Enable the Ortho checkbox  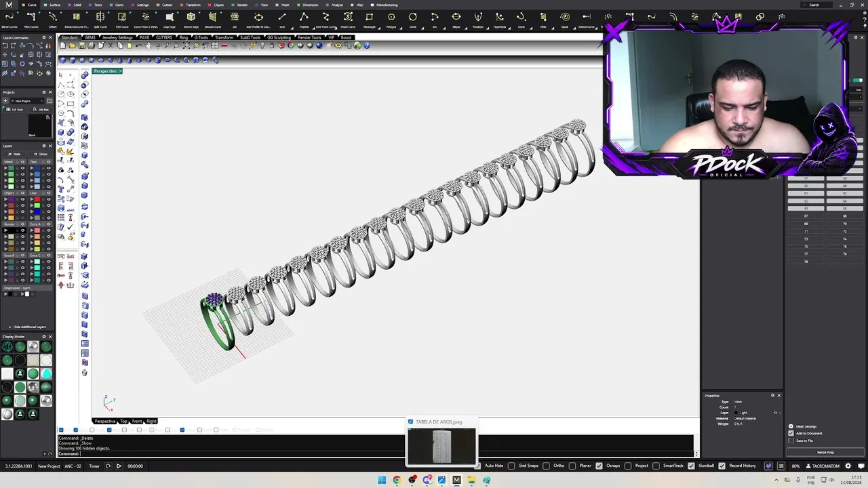coord(547,466)
